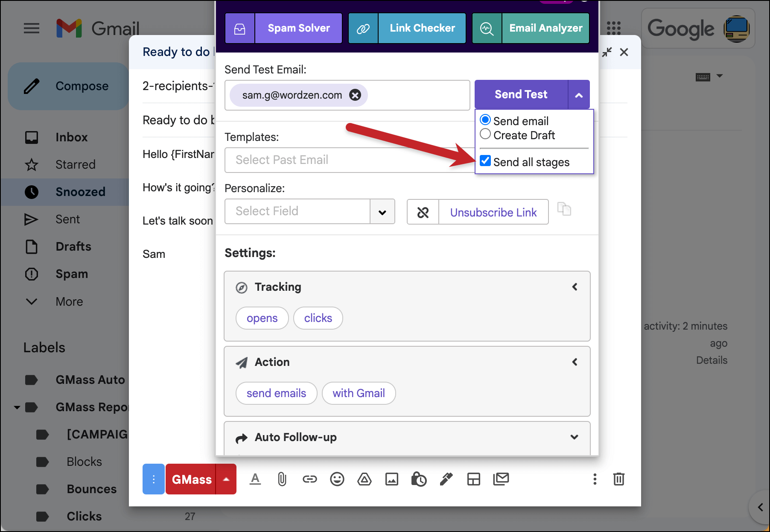Click the Email Analyzer button
Screen dimensions: 770x532
546,28
